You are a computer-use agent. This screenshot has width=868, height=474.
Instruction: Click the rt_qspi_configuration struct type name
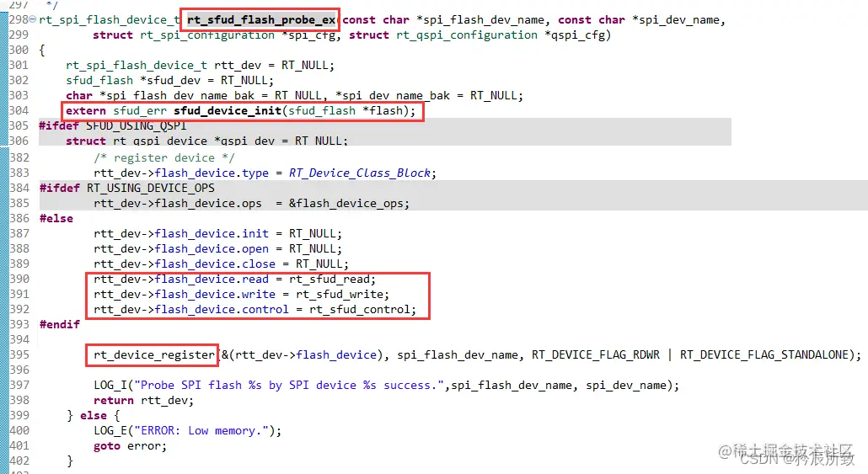coord(467,35)
